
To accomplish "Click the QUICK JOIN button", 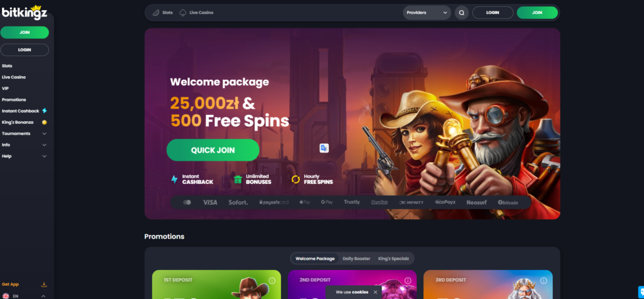I will 213,150.
